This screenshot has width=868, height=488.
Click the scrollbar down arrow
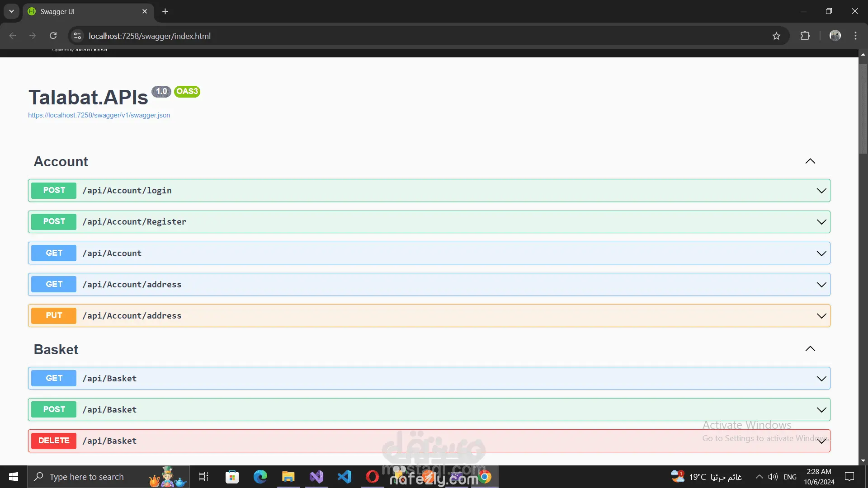tap(863, 461)
